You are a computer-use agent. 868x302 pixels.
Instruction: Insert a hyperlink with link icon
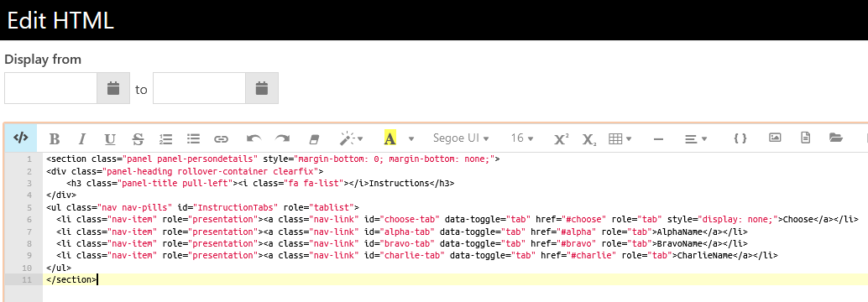(222, 138)
